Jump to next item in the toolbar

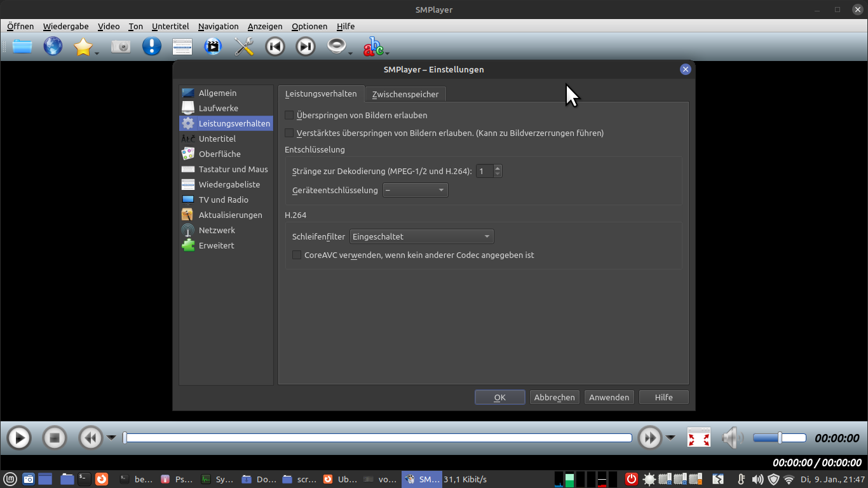(x=306, y=46)
